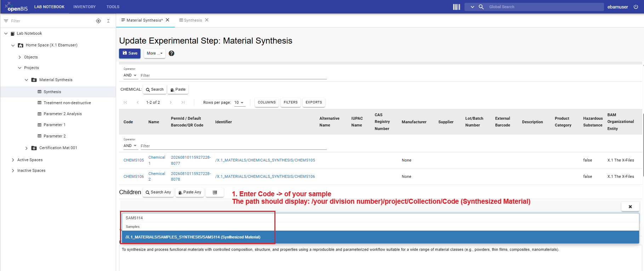Expand the Active Spaces node

coord(13,160)
